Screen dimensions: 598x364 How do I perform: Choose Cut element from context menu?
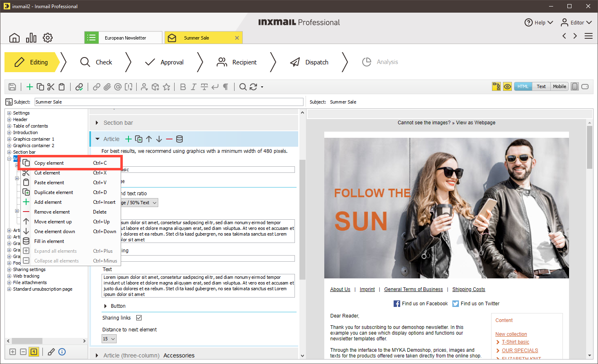tap(70, 173)
